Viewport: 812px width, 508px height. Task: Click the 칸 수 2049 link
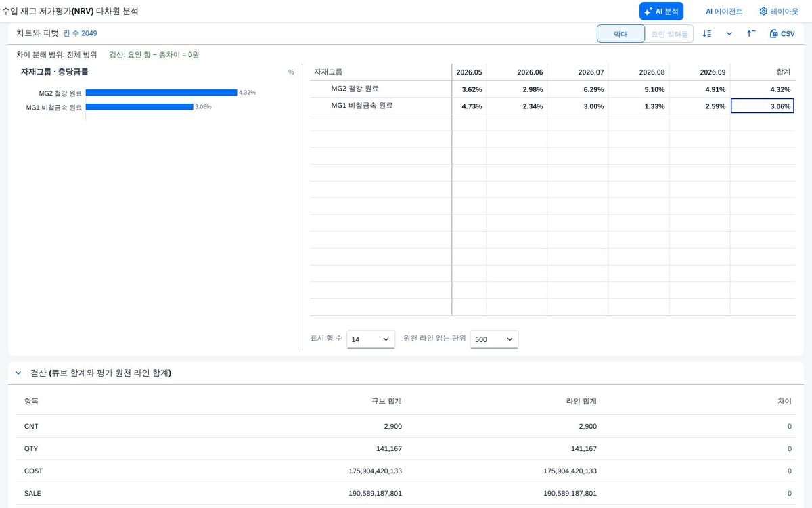[80, 33]
